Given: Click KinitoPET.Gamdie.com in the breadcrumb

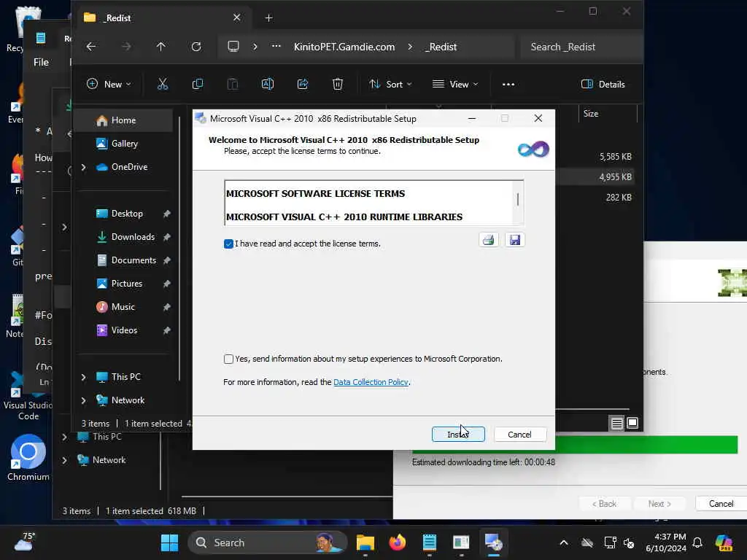Looking at the screenshot, I should coord(344,47).
